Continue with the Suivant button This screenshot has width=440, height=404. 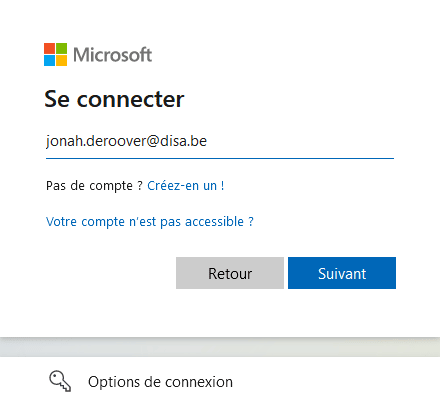[342, 273]
